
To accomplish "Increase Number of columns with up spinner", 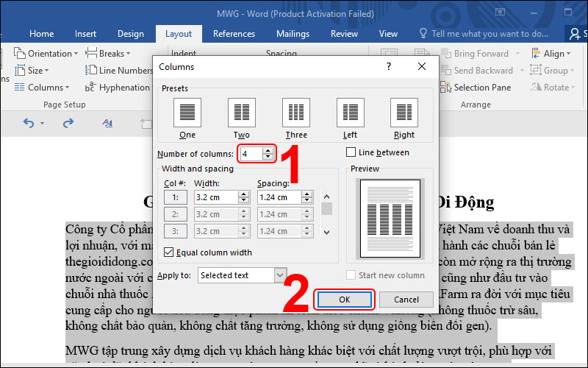I will 268,151.
